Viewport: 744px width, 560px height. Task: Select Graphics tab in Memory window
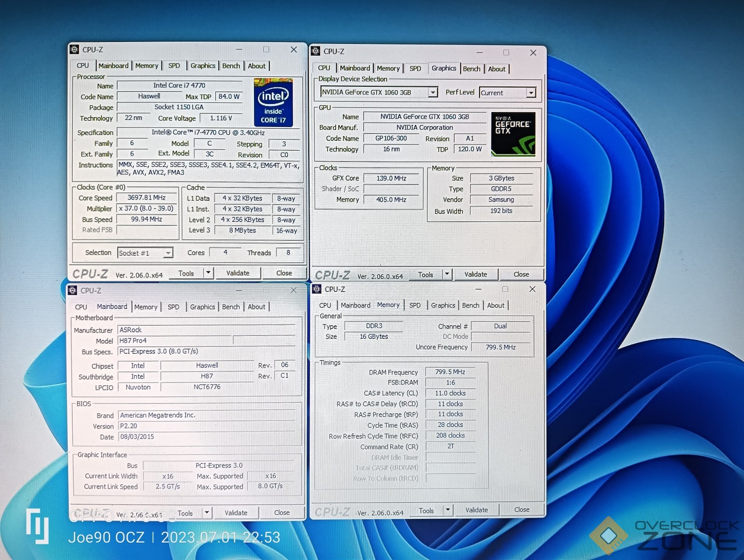[443, 305]
